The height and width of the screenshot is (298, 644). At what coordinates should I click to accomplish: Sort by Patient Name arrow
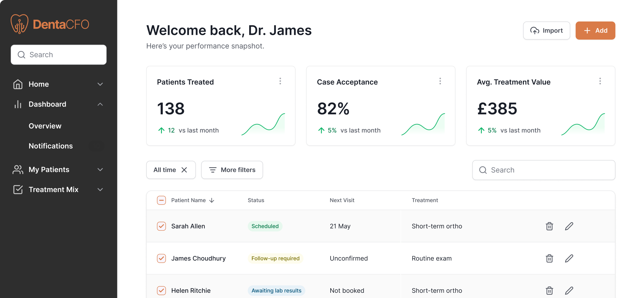[212, 200]
